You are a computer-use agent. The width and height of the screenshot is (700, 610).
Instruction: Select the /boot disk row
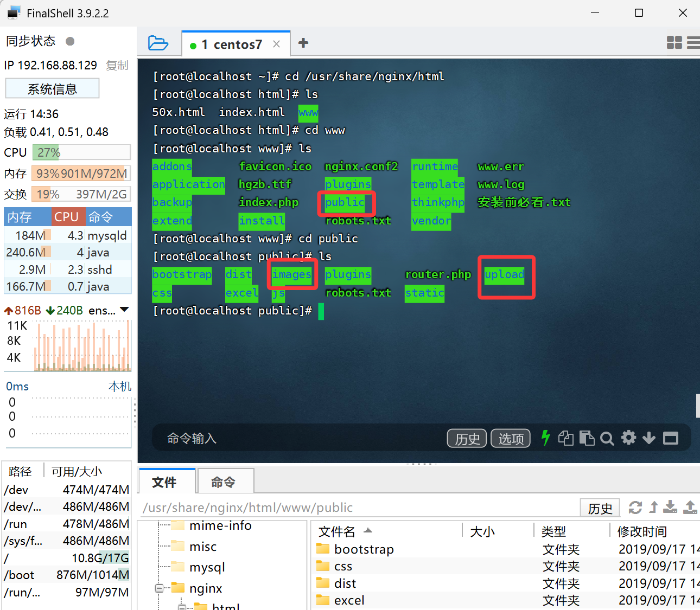pos(67,575)
